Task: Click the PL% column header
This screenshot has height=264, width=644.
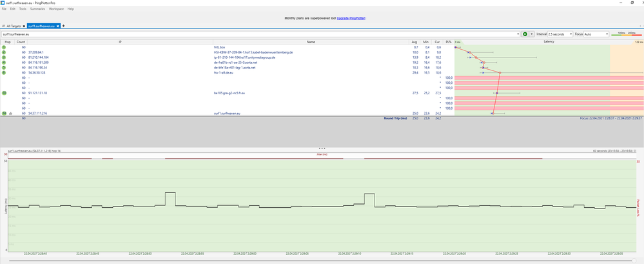Action: pyautogui.click(x=449, y=42)
